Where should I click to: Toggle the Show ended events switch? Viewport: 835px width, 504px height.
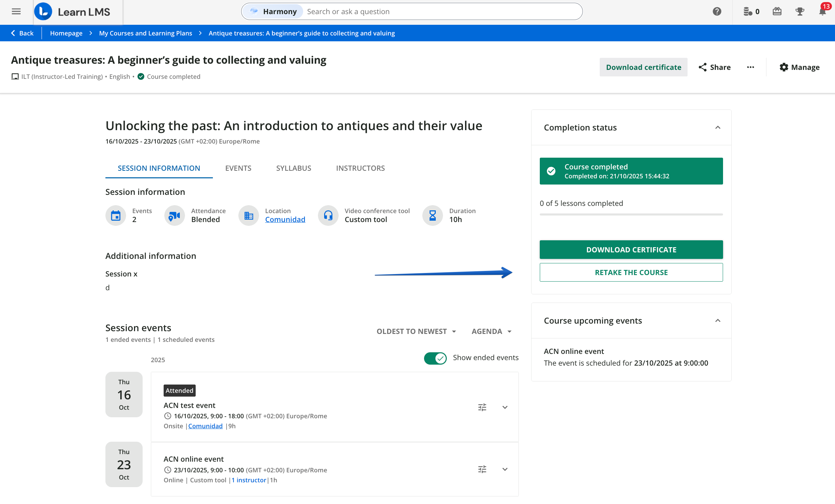435,358
